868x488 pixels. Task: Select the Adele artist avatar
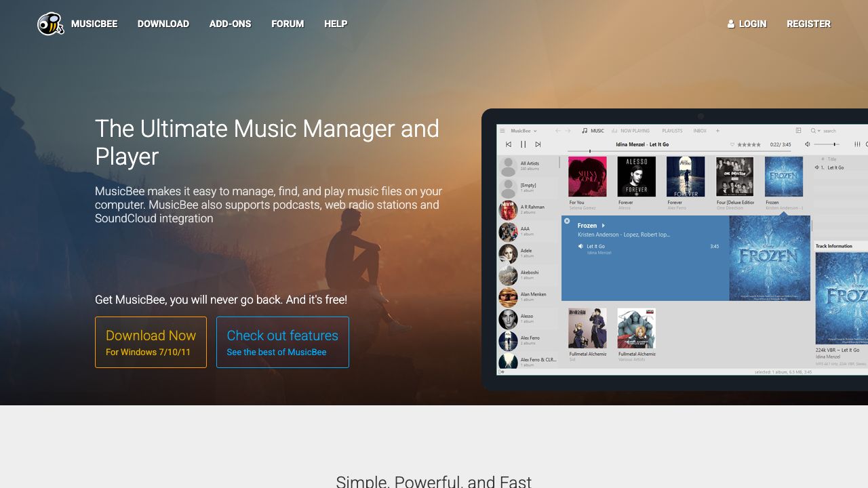(508, 254)
